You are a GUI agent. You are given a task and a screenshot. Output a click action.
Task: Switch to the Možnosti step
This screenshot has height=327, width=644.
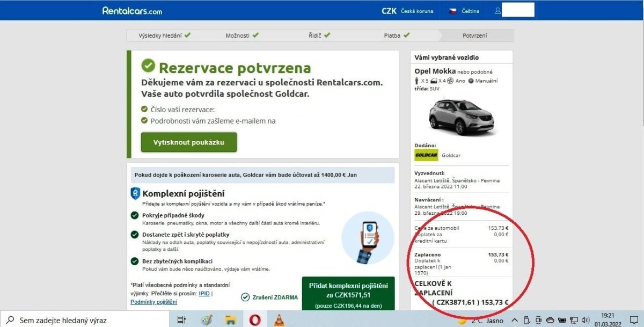241,35
